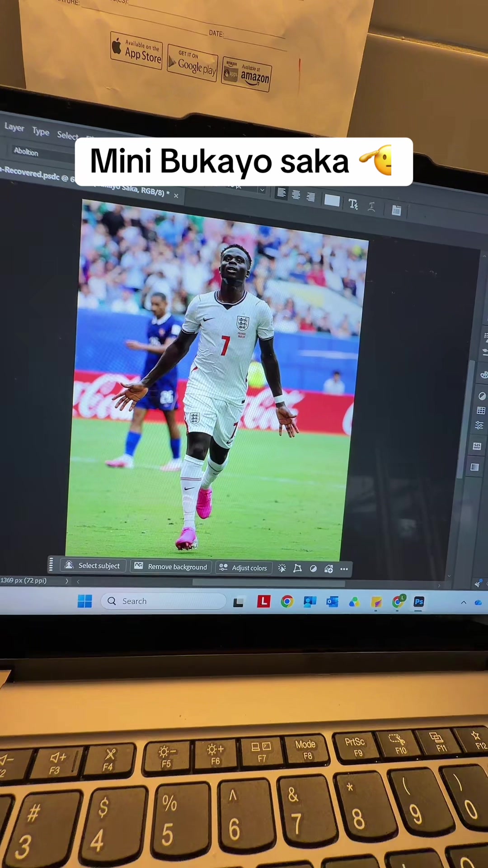This screenshot has height=868, width=488.
Task: Open the Swatches panel grid icon
Action: point(481,410)
